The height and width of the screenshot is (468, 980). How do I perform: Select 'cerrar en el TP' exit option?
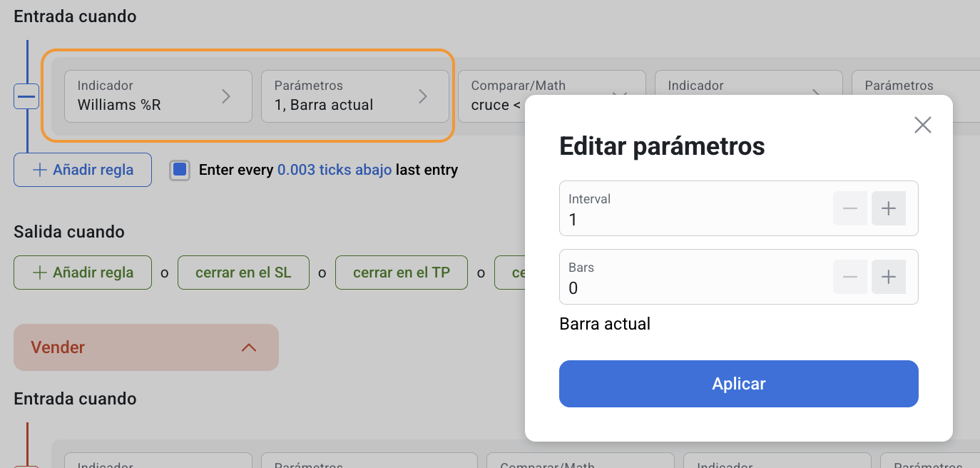[x=402, y=273]
